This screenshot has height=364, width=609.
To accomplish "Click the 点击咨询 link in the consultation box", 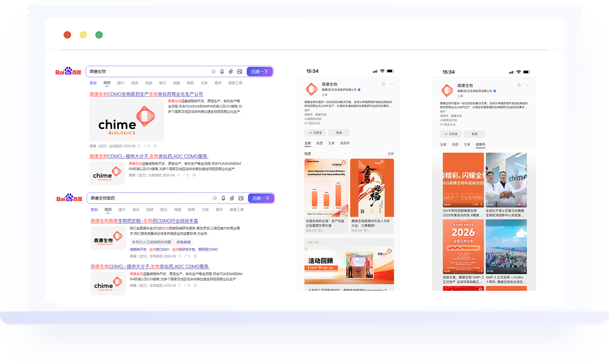I will click(183, 242).
